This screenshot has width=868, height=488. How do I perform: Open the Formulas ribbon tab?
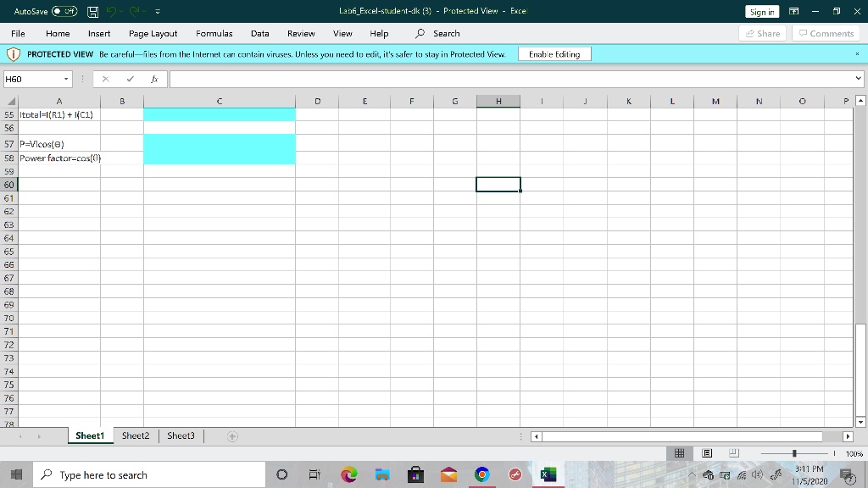coord(214,33)
